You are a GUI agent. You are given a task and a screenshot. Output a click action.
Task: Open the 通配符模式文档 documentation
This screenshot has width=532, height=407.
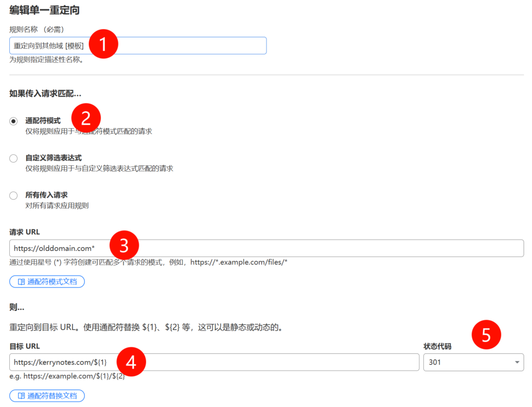pyautogui.click(x=47, y=281)
